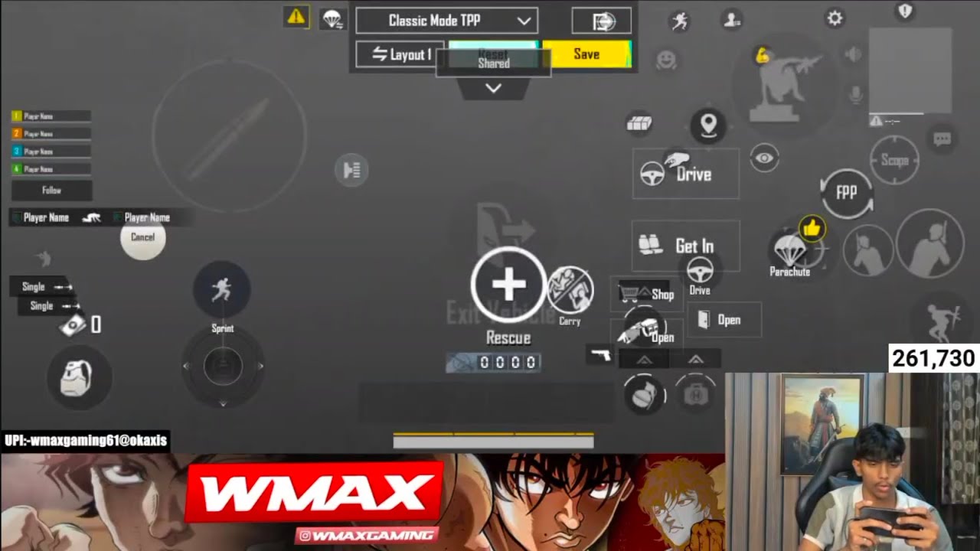Toggle the first Single fire mode
The width and height of the screenshot is (980, 551).
[41, 286]
